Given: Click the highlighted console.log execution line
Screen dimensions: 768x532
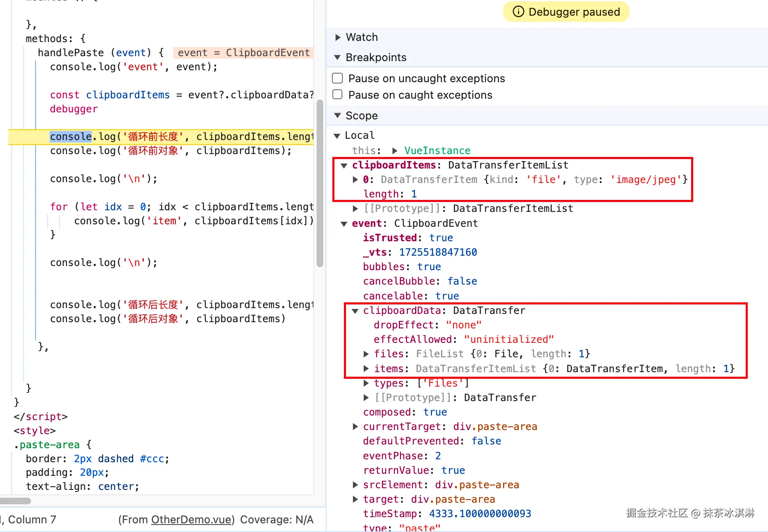Looking at the screenshot, I should 165,137.
